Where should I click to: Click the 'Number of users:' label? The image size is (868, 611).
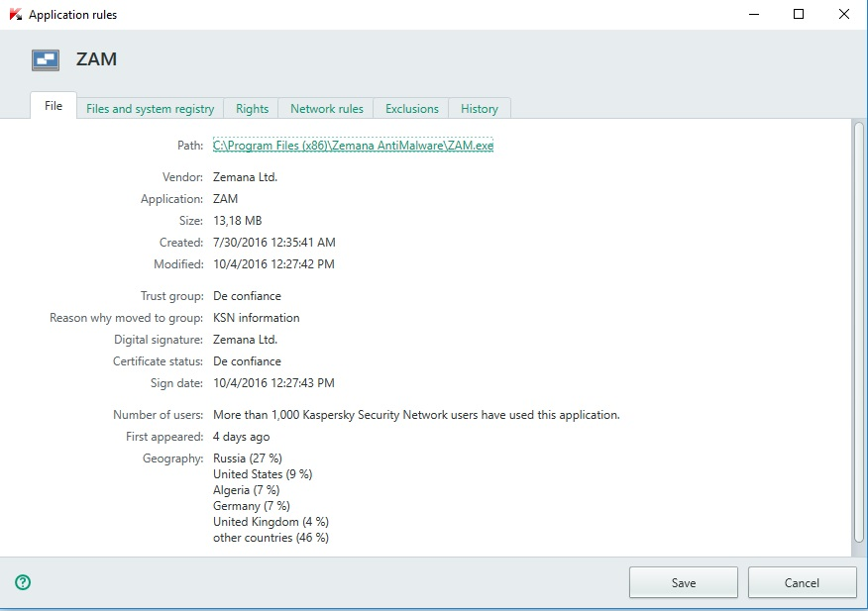[158, 415]
